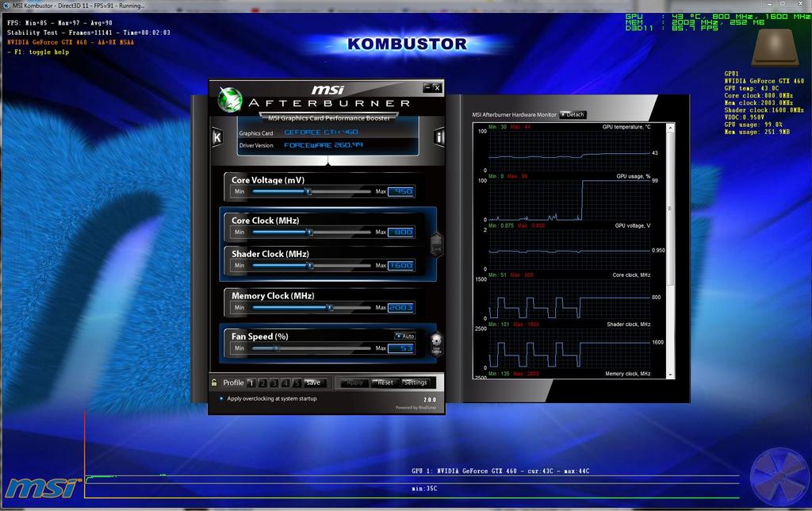Click the Core Clock slider handle
The height and width of the screenshot is (511, 812).
pyautogui.click(x=310, y=232)
